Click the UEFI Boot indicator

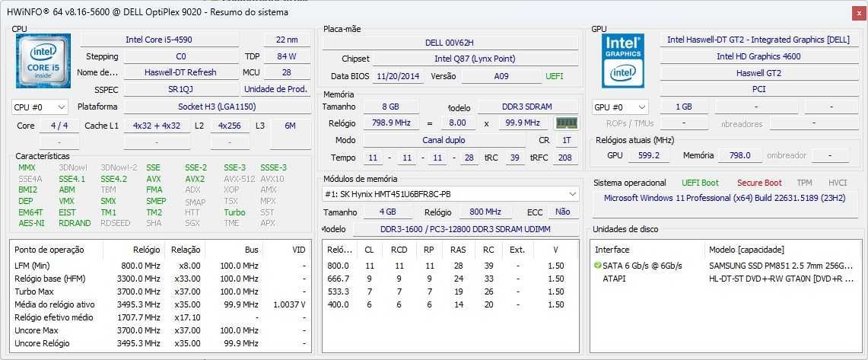point(701,183)
